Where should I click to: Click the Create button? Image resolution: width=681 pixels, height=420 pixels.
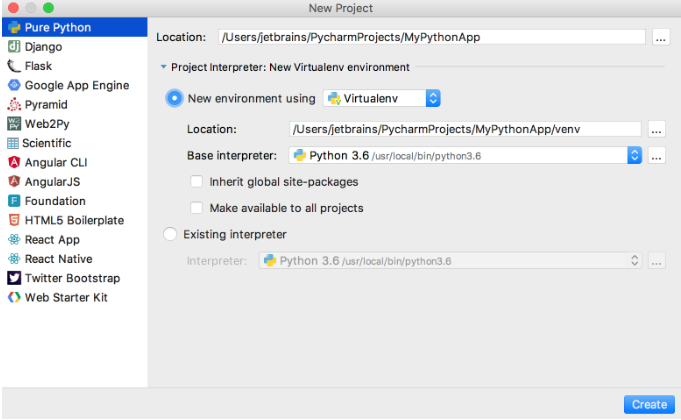649,404
